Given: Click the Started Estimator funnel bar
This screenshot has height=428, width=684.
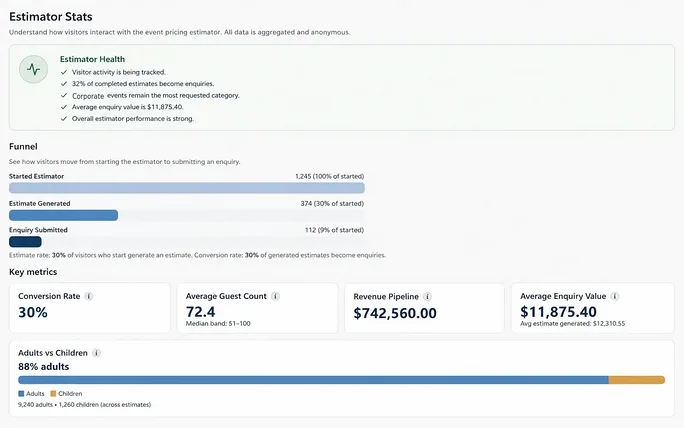Looking at the screenshot, I should tap(187, 188).
